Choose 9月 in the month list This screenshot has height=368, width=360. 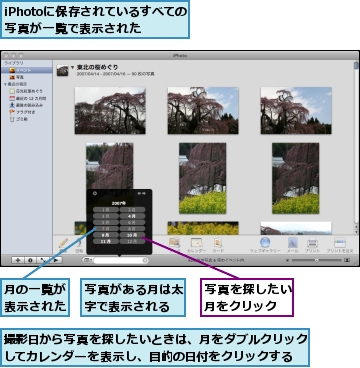coord(106,235)
